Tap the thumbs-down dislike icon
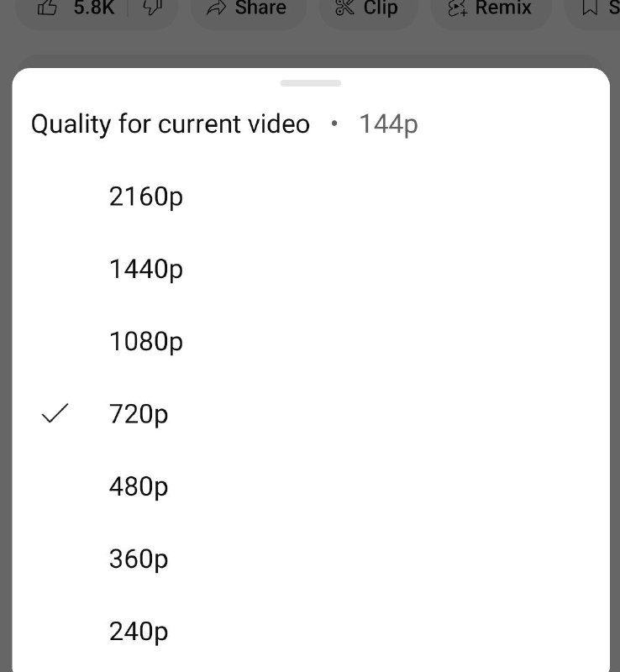 point(152,8)
